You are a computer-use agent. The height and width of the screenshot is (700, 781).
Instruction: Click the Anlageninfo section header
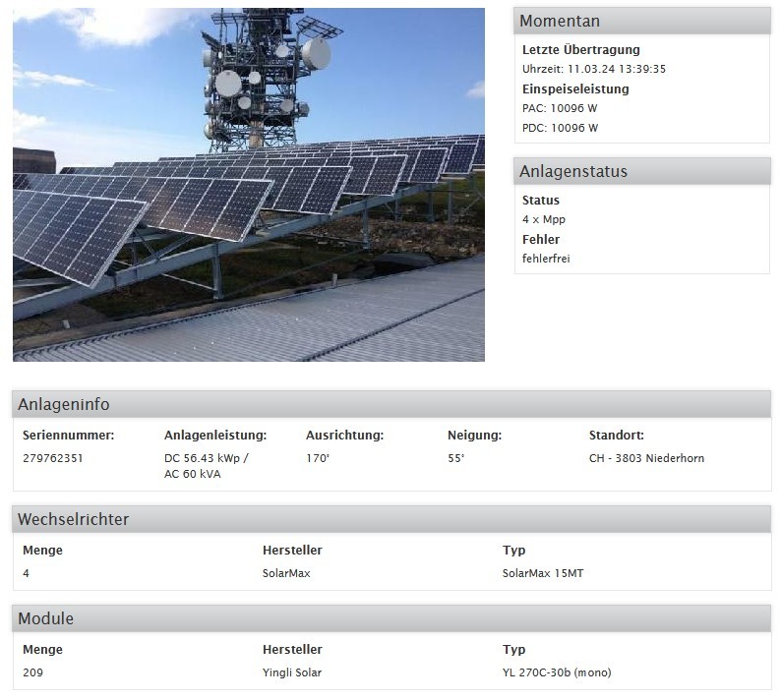click(64, 404)
